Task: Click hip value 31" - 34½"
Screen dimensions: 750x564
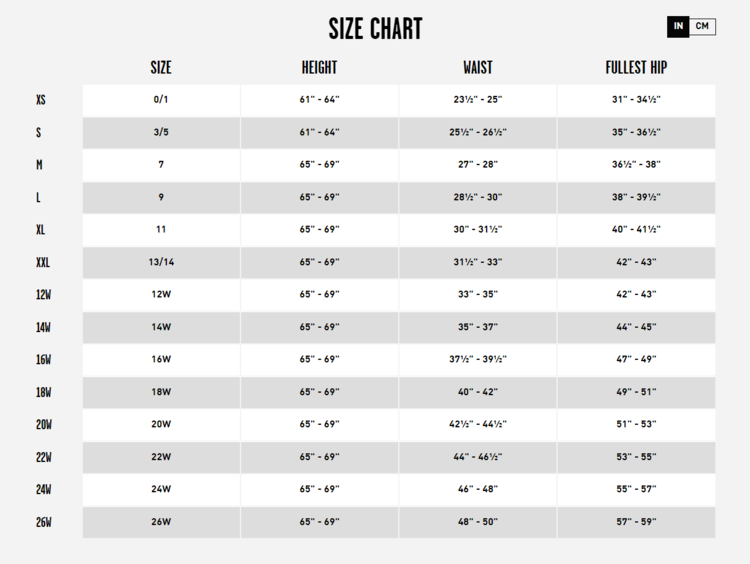Action: (x=636, y=100)
